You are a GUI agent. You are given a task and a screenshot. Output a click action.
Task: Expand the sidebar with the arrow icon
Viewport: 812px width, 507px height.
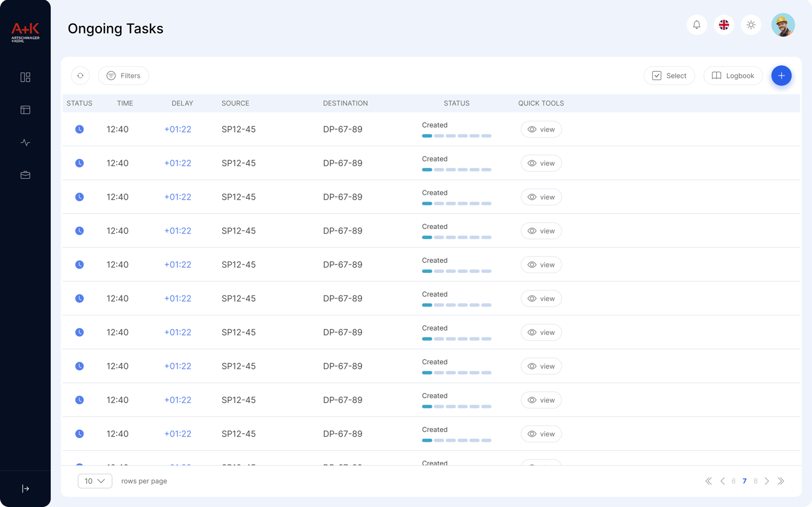[25, 488]
